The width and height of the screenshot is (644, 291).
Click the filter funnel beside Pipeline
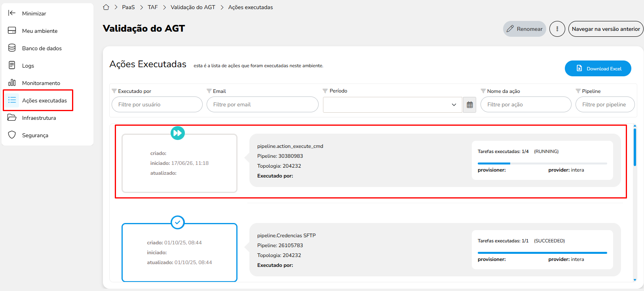[x=578, y=91]
